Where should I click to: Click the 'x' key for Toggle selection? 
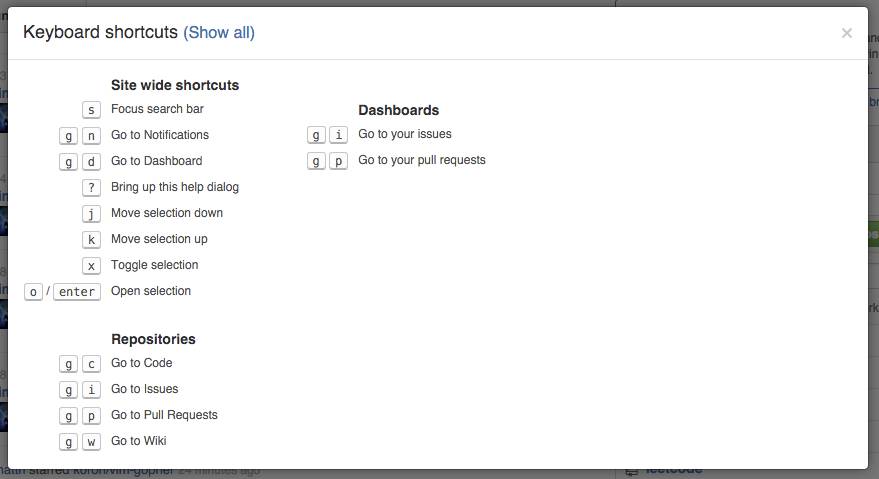[x=91, y=265]
